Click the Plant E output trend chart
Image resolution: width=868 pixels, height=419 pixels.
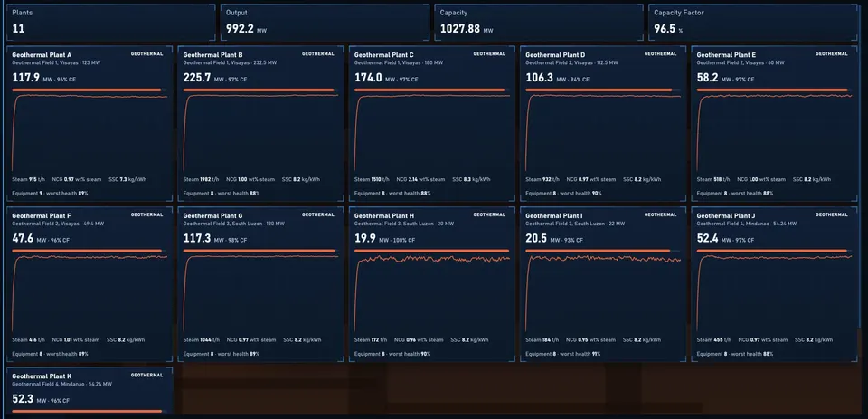pyautogui.click(x=774, y=132)
